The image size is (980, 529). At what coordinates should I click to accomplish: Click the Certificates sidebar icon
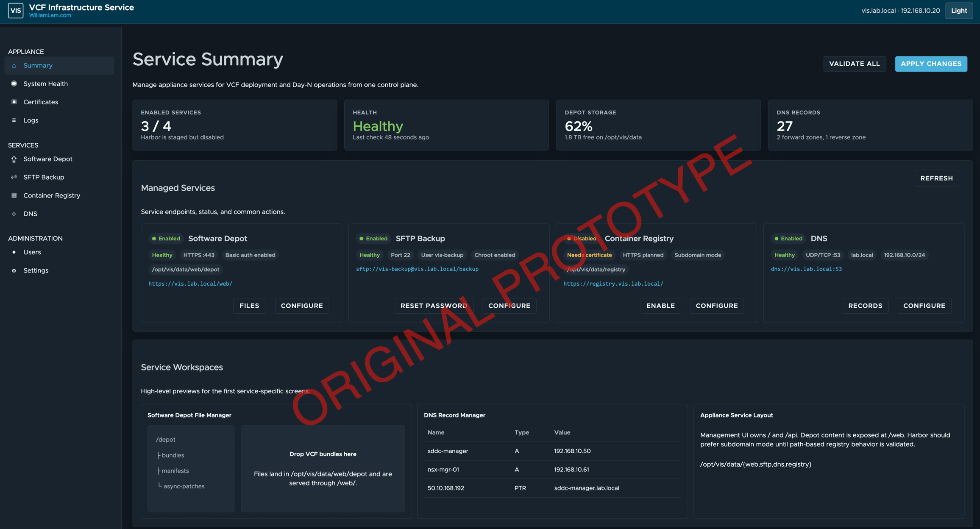pyautogui.click(x=14, y=102)
